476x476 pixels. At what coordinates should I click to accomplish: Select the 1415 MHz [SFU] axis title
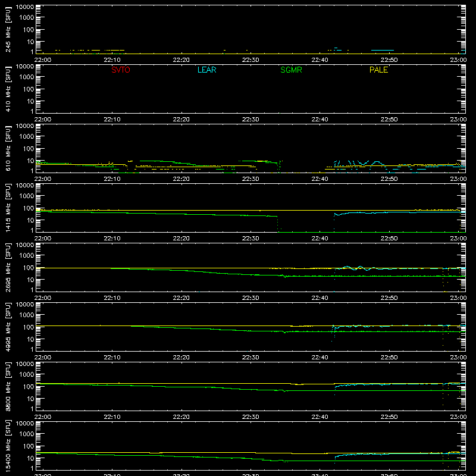click(8, 208)
